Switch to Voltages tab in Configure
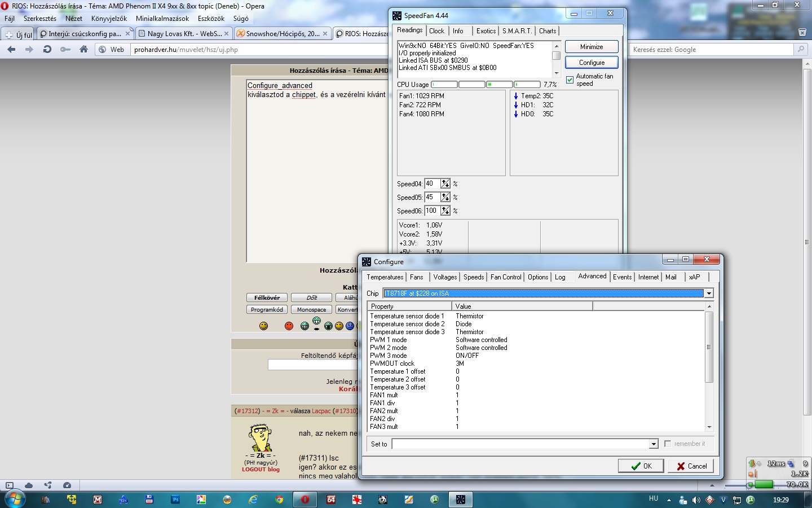The image size is (812, 508). point(445,277)
